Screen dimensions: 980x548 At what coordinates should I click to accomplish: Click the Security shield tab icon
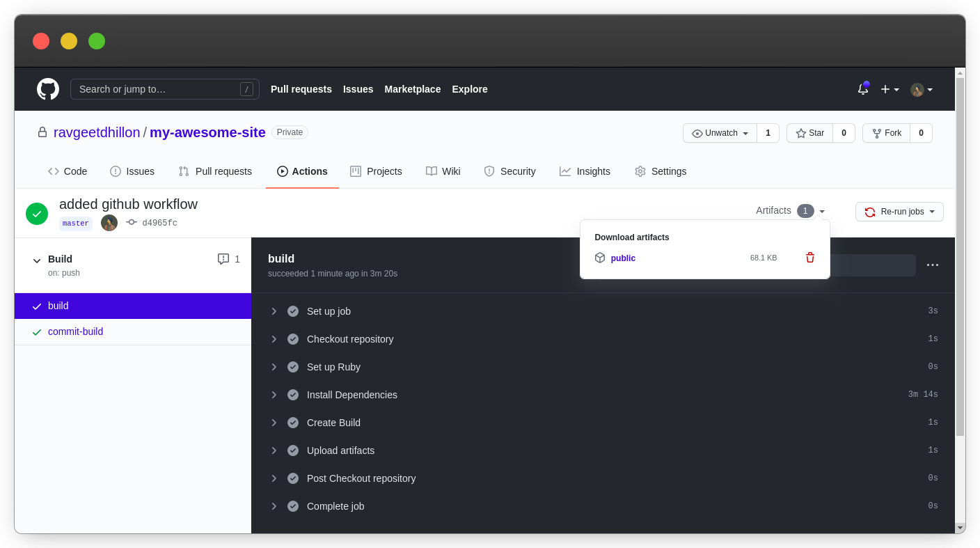(488, 171)
